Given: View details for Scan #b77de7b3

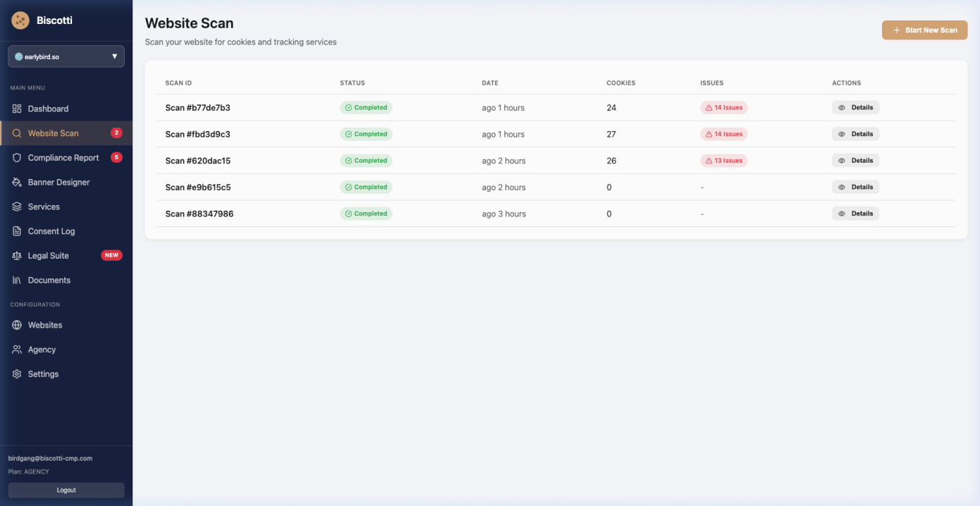Looking at the screenshot, I should [855, 108].
